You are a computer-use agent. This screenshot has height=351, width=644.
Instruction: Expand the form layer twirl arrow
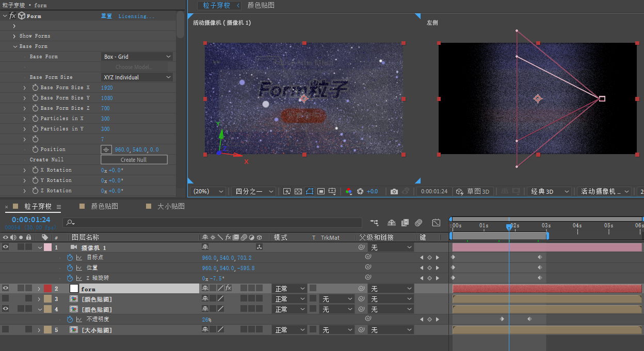pyautogui.click(x=39, y=289)
